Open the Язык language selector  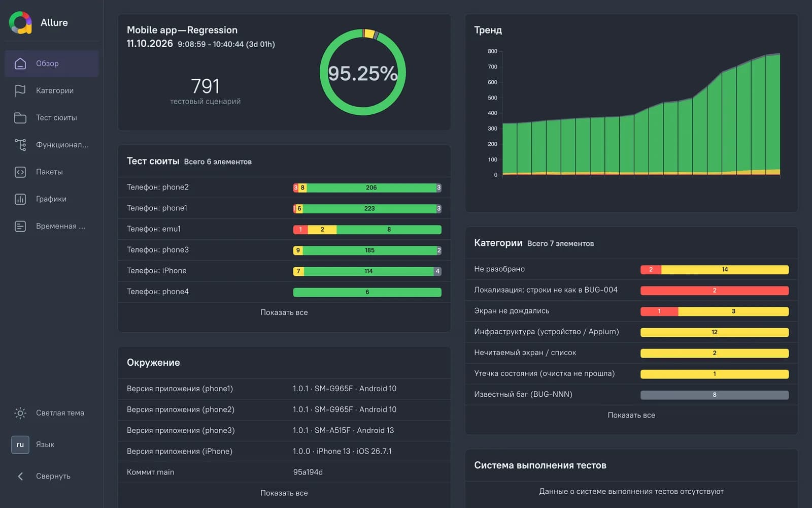pos(45,444)
